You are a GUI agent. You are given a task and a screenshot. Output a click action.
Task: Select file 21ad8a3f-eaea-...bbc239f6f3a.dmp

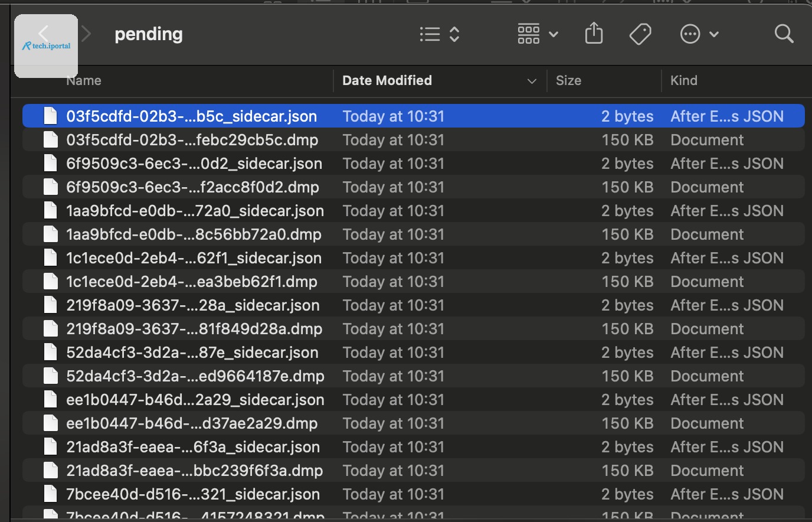(414, 471)
